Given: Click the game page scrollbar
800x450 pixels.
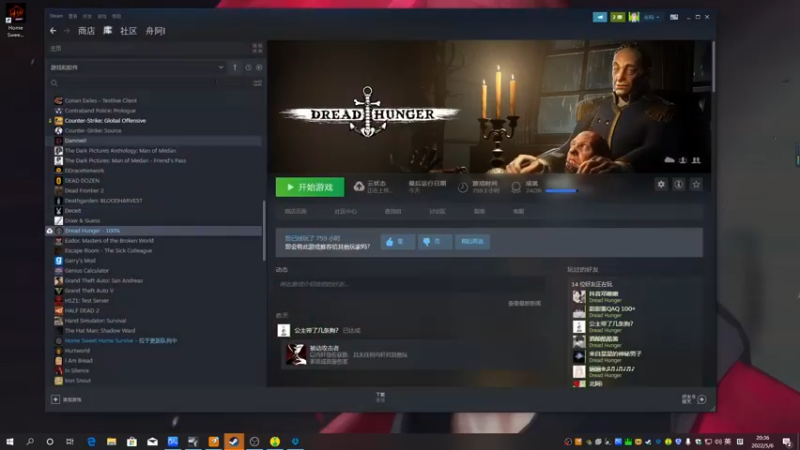Looking at the screenshot, I should [713, 66].
